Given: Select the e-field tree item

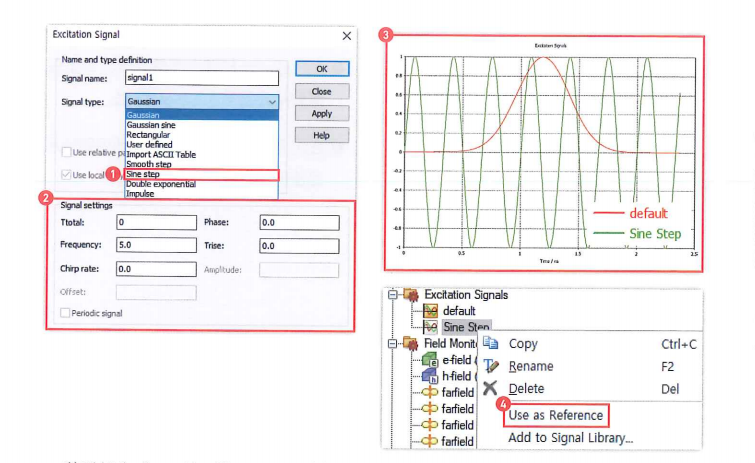Looking at the screenshot, I should point(457,360).
